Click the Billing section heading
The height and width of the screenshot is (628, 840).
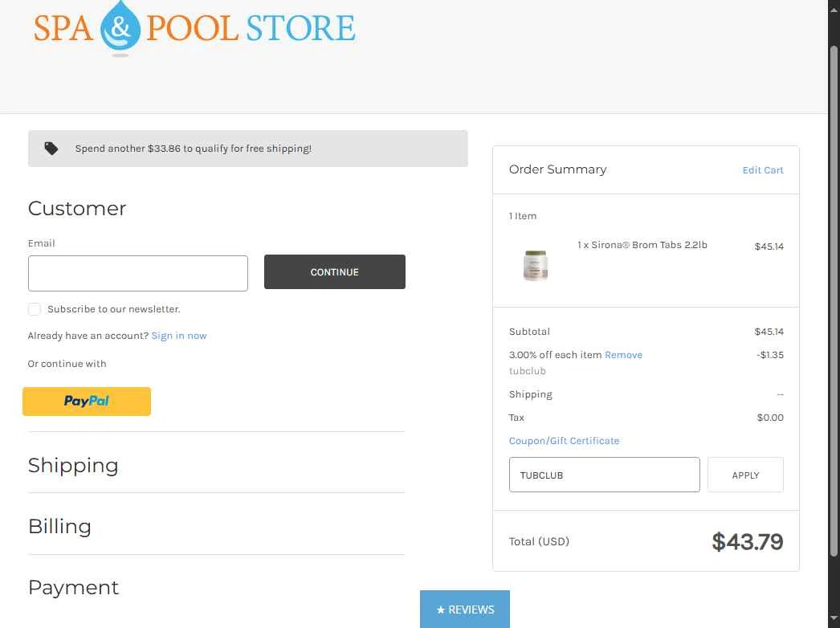[x=59, y=526]
